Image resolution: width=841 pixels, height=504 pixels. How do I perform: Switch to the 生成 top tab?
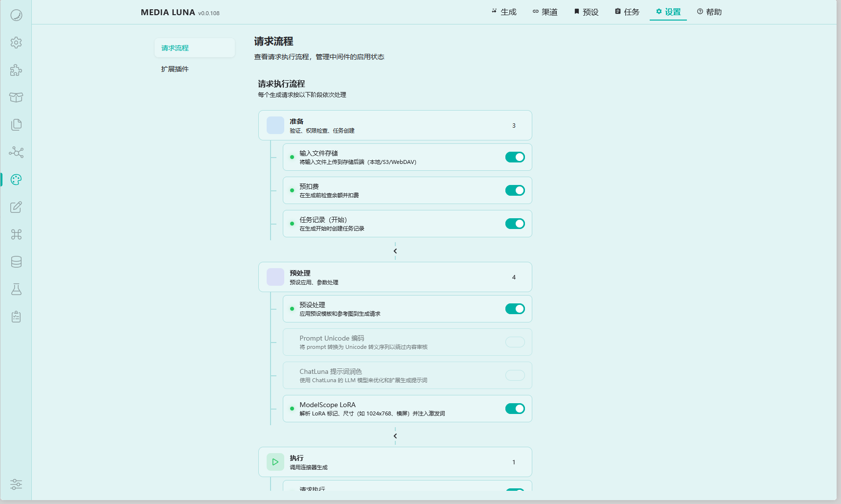pos(504,12)
